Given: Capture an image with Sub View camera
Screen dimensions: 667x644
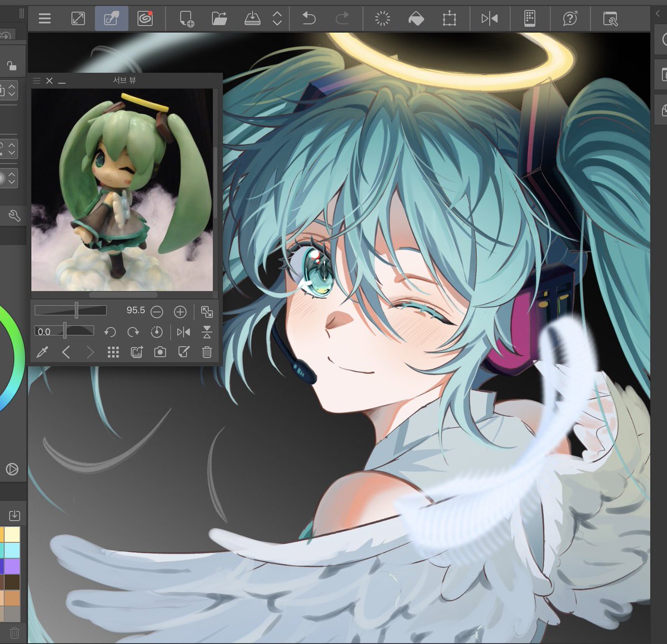Looking at the screenshot, I should pos(160,352).
